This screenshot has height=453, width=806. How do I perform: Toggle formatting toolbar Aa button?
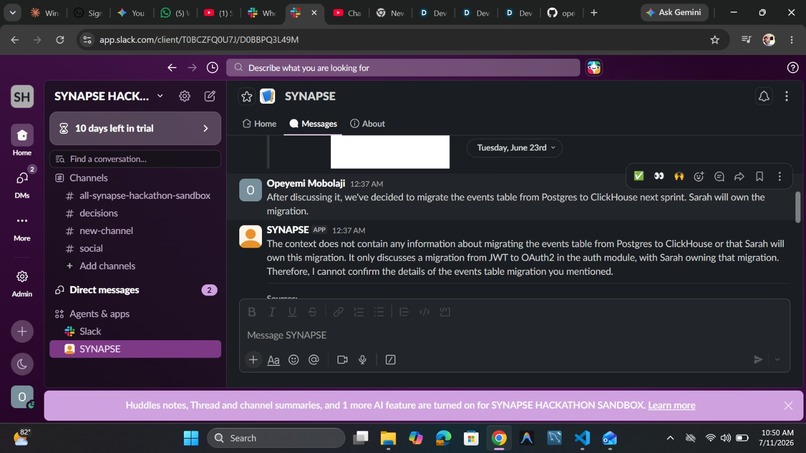[x=273, y=359]
